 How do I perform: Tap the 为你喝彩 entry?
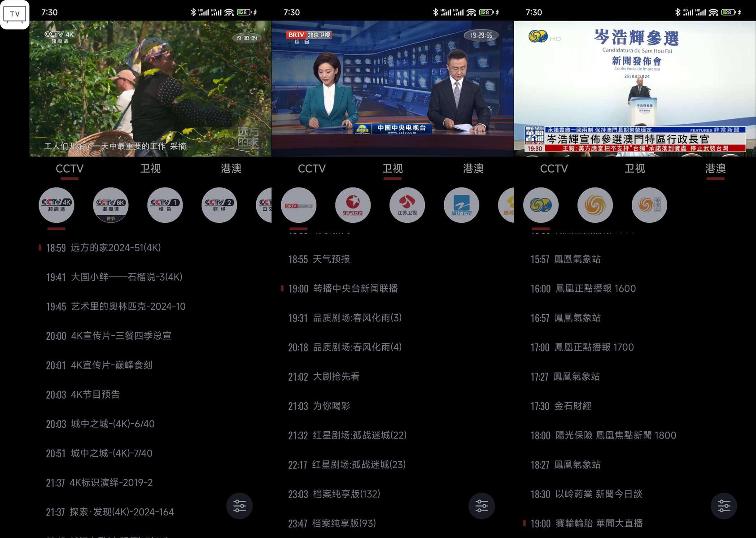pyautogui.click(x=319, y=406)
